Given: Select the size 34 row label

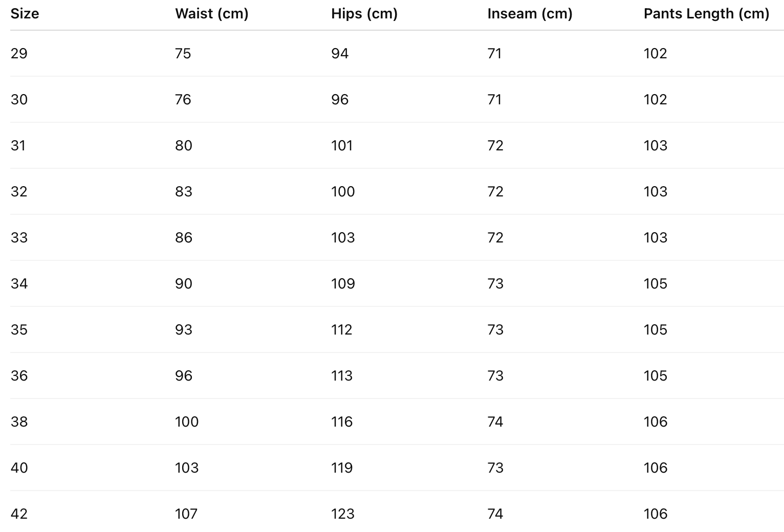Looking at the screenshot, I should (19, 284).
